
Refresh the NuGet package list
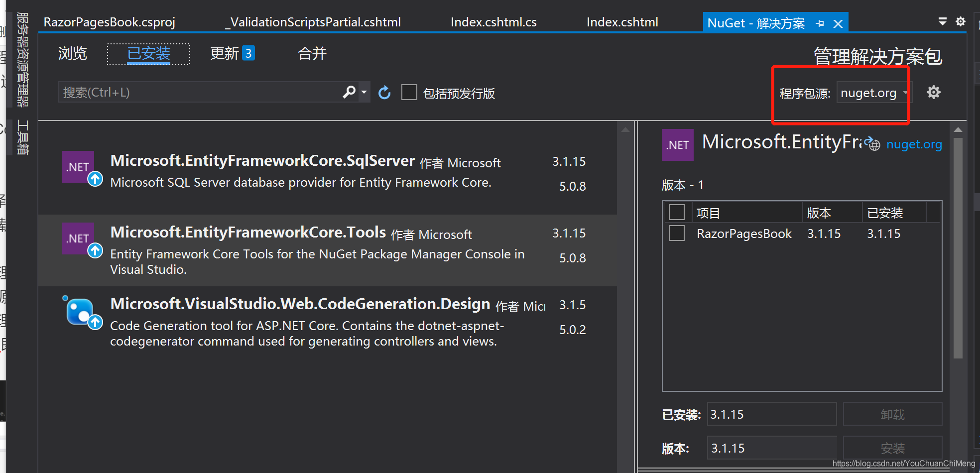click(384, 93)
